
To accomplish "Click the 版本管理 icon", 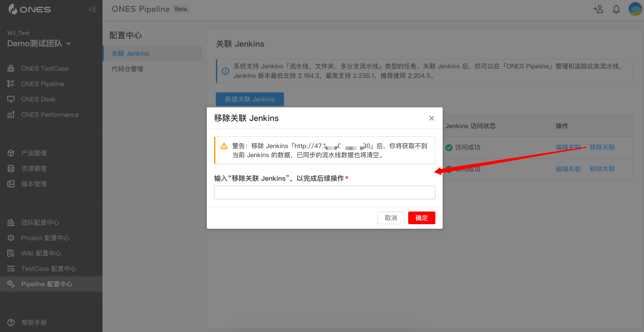I will point(11,184).
